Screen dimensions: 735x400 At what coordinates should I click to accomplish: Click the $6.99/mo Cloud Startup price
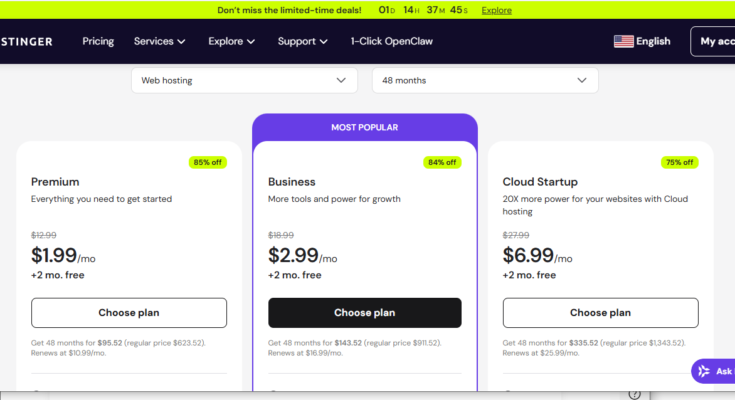pyautogui.click(x=537, y=256)
